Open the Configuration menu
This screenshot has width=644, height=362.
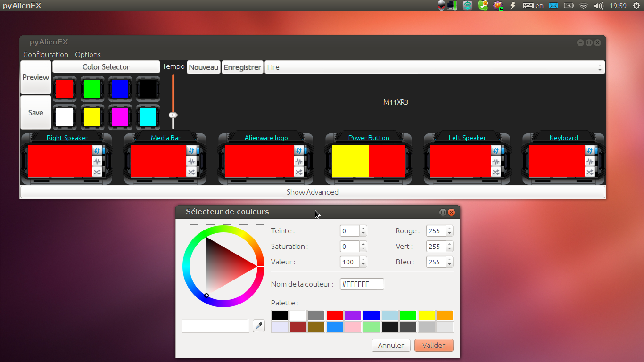[x=46, y=55]
